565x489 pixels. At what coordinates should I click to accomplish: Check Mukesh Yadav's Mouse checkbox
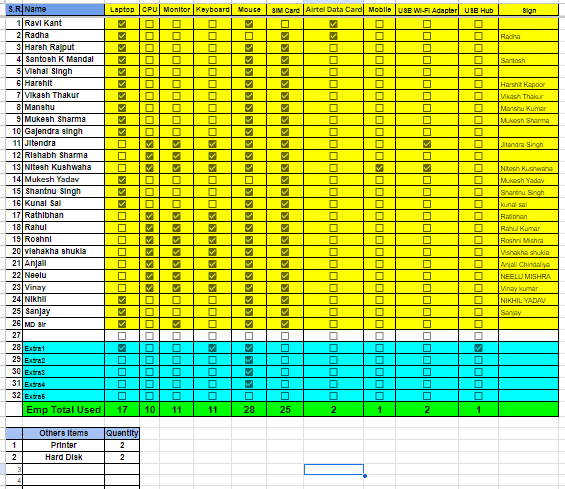[249, 180]
